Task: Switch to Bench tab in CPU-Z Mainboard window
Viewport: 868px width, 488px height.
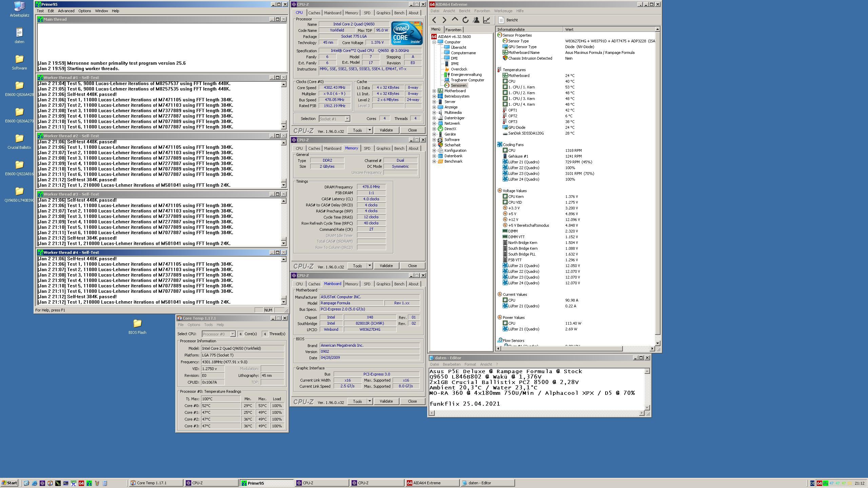Action: tap(399, 284)
